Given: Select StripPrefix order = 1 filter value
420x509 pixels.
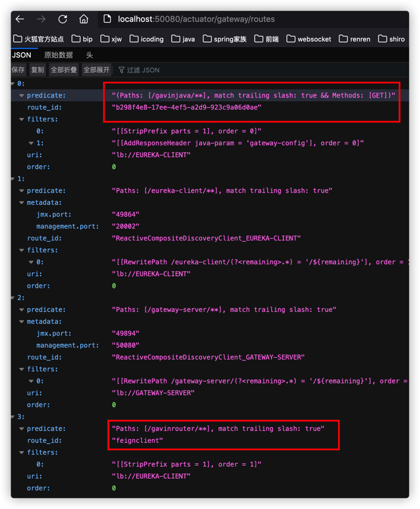Looking at the screenshot, I should tap(186, 464).
